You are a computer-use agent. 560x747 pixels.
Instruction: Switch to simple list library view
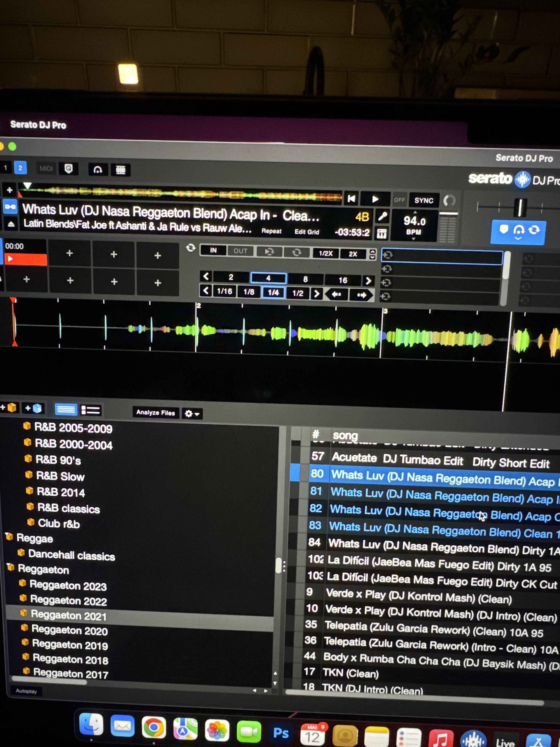(x=66, y=410)
